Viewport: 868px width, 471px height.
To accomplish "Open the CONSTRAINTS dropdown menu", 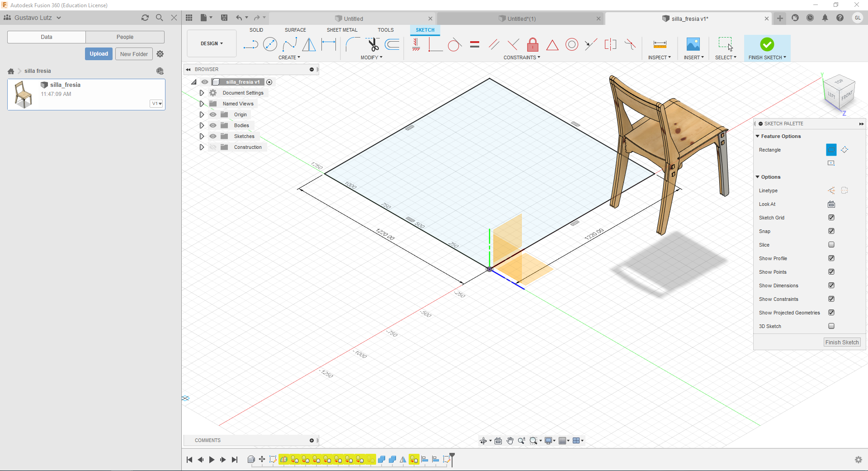I will pyautogui.click(x=522, y=57).
